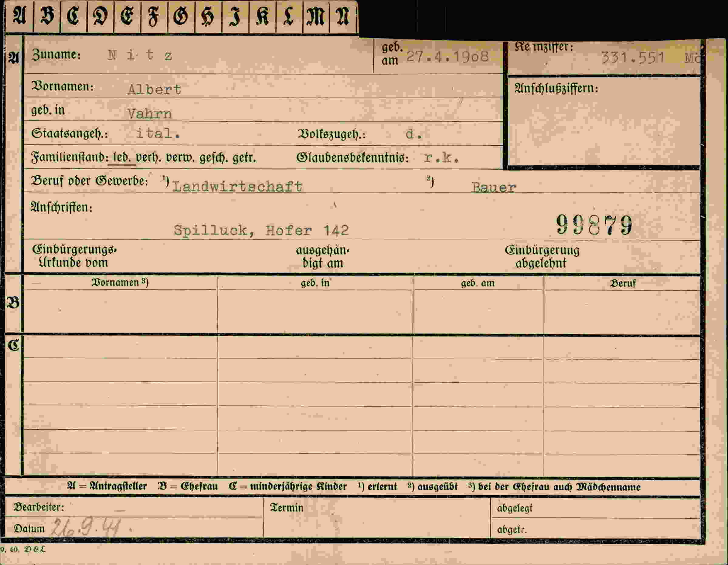Click the 'Termin' label
The image size is (728, 565).
click(x=287, y=508)
